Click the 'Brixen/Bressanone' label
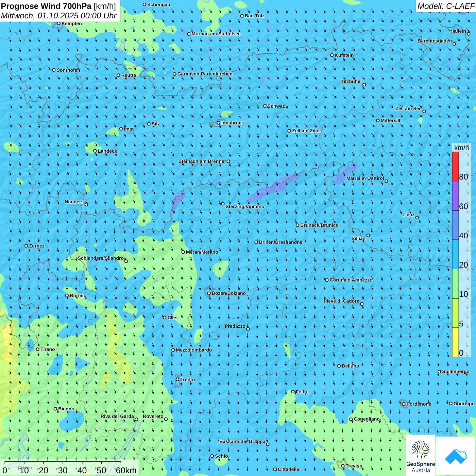This screenshot has height=476, width=476. (280, 242)
